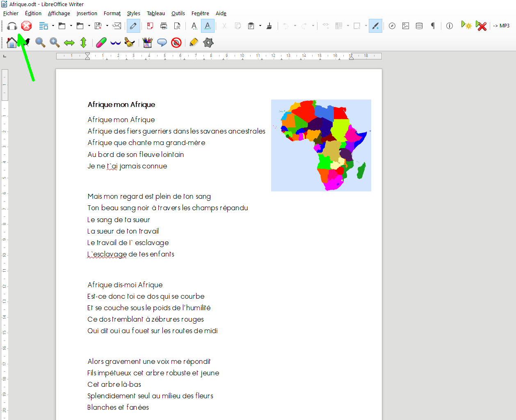The width and height of the screenshot is (516, 420).
Task: Click the zoom-in magnifier with plus icon
Action: 55,42
